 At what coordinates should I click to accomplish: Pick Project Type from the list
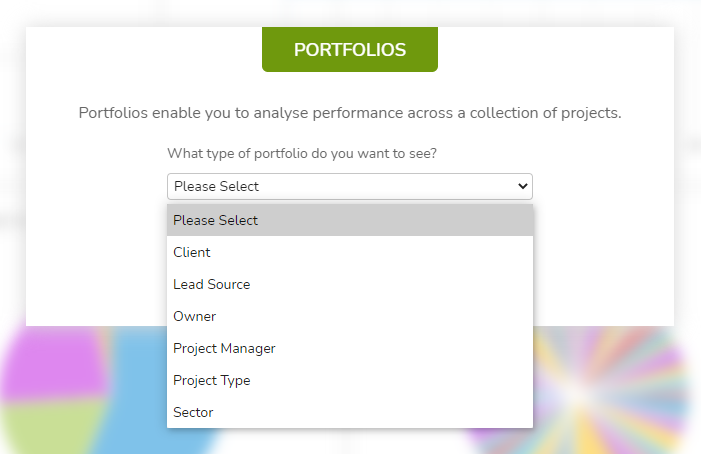pyautogui.click(x=350, y=380)
